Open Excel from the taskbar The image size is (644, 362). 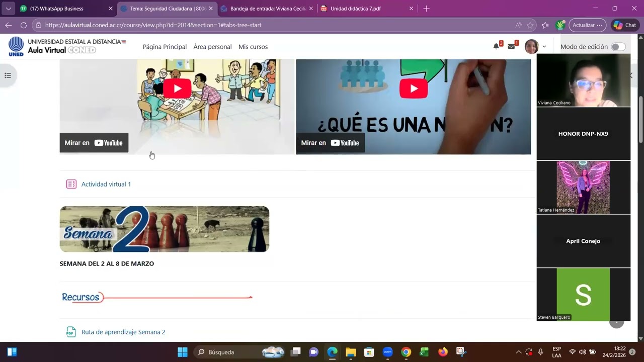pos(424,352)
